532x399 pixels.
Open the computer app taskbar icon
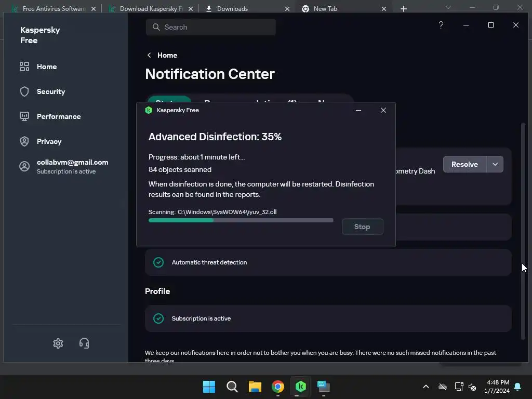click(x=323, y=387)
